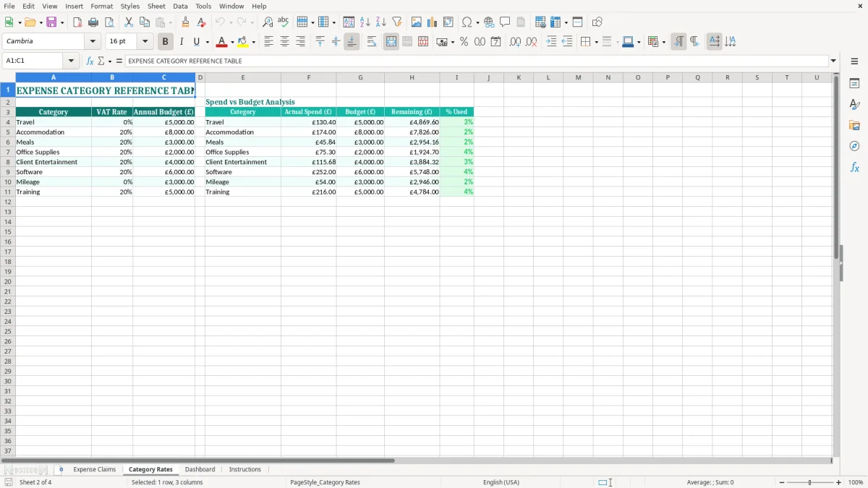Insert a chart using toolbar icon
The width and height of the screenshot is (868, 488).
(433, 22)
